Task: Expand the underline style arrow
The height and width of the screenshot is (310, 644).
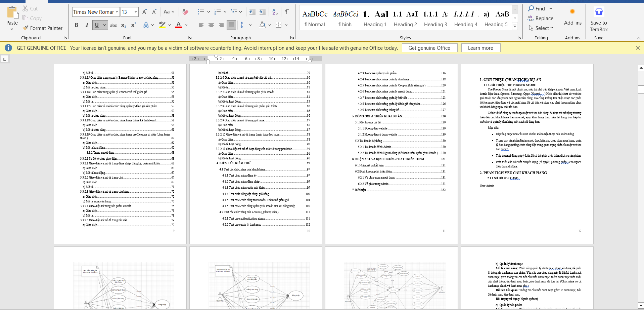Action: (x=104, y=25)
